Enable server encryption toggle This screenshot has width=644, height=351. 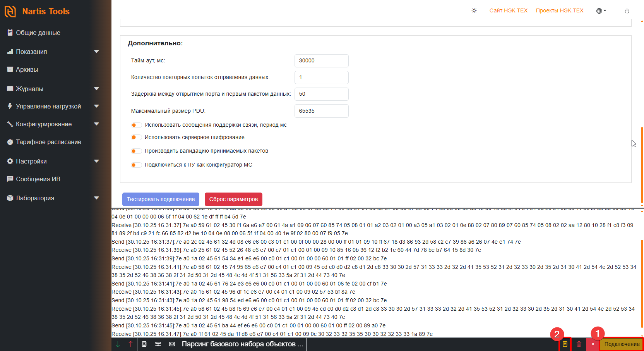[x=136, y=138]
